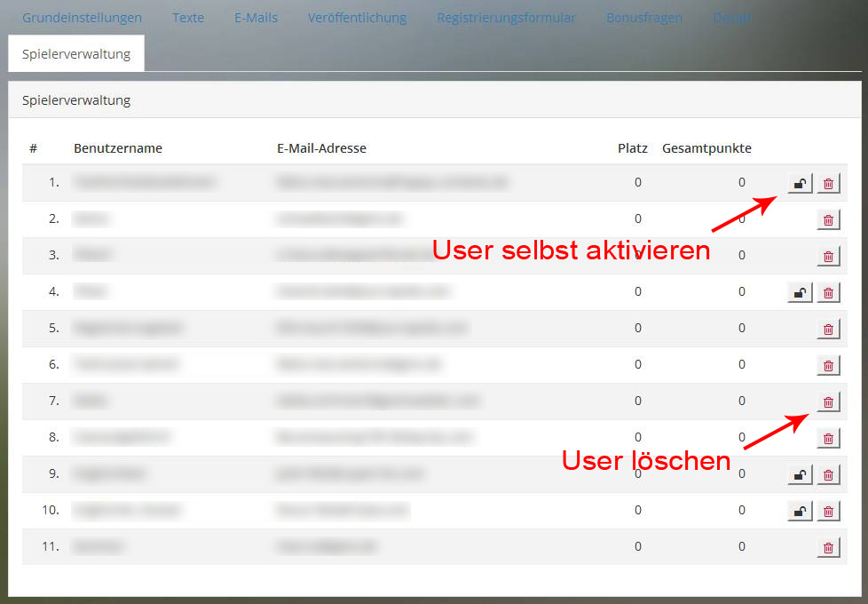The height and width of the screenshot is (604, 868).
Task: Unlock the user in row 9
Action: click(800, 474)
